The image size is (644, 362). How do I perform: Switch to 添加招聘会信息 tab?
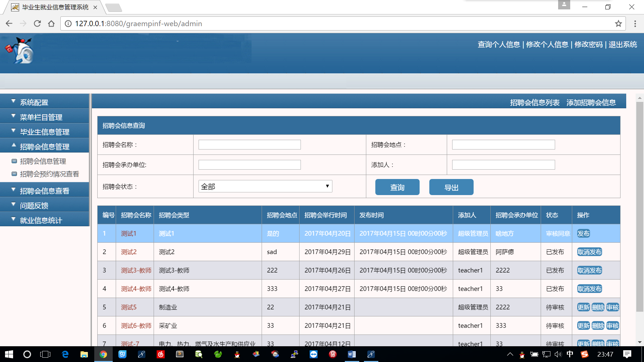click(x=591, y=103)
